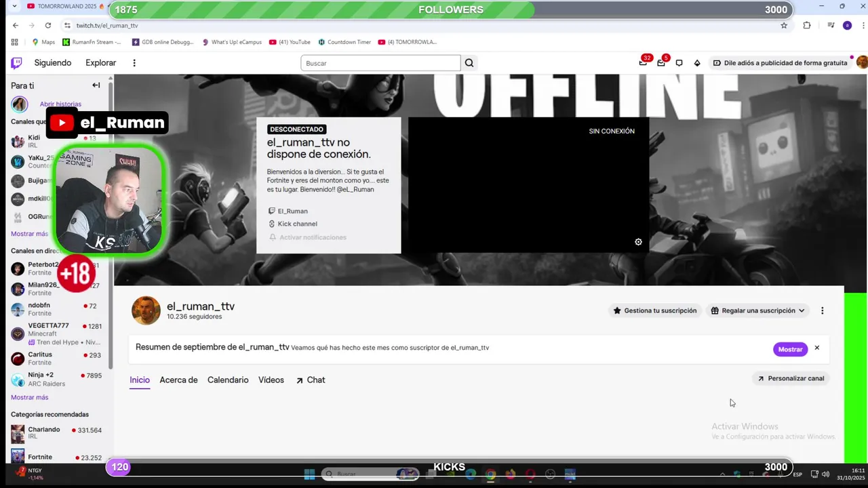Bookmark page with the star icon
The width and height of the screenshot is (868, 488).
tap(784, 26)
